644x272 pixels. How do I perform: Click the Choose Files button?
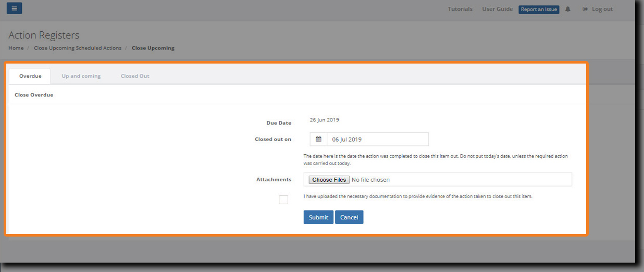329,180
